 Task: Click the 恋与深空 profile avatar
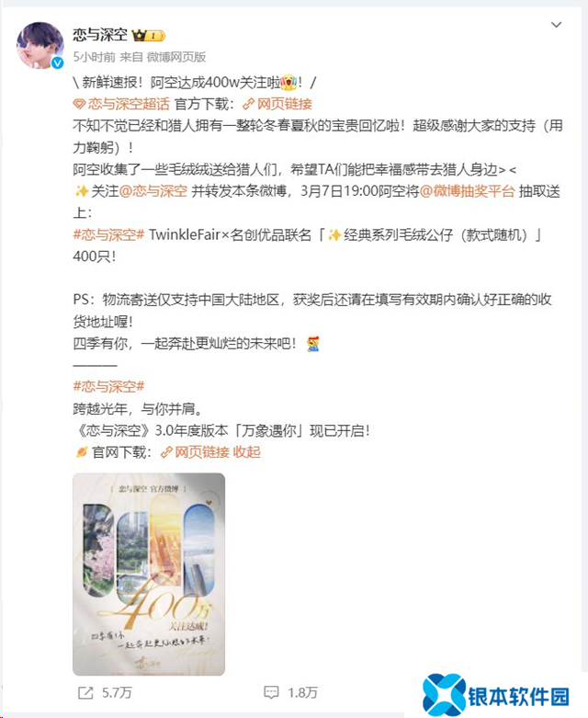point(40,45)
